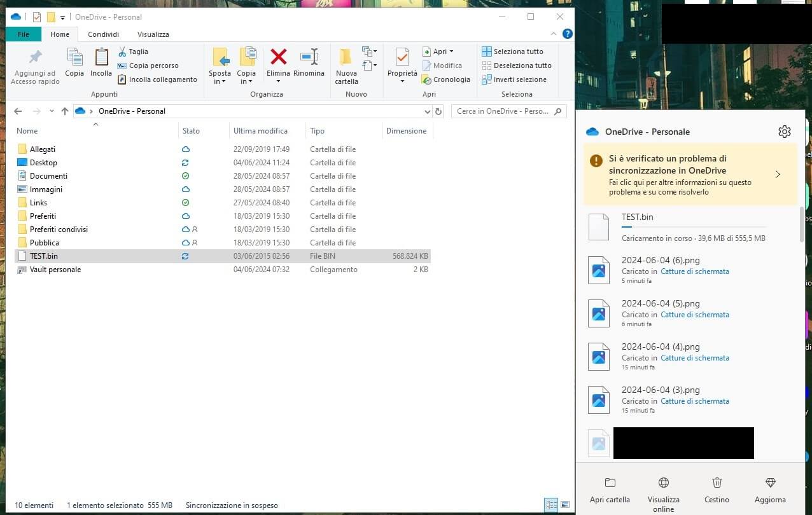Open the Apri dropdown arrow
Screen dimensions: 812x515
(450, 51)
